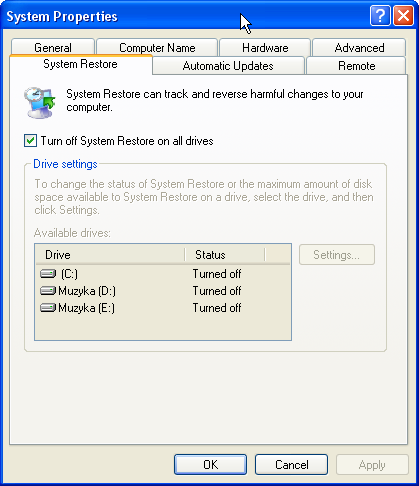Click the Muzyka (D:) drive icon
The width and height of the screenshot is (419, 486).
click(48, 291)
